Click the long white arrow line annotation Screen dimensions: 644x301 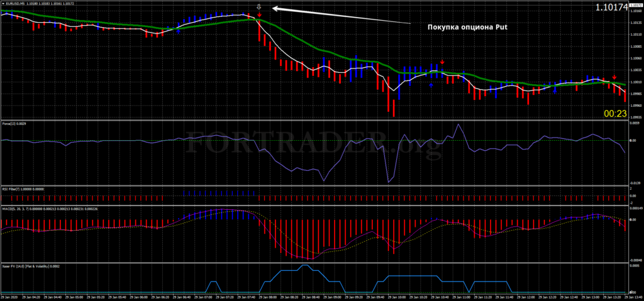click(340, 16)
